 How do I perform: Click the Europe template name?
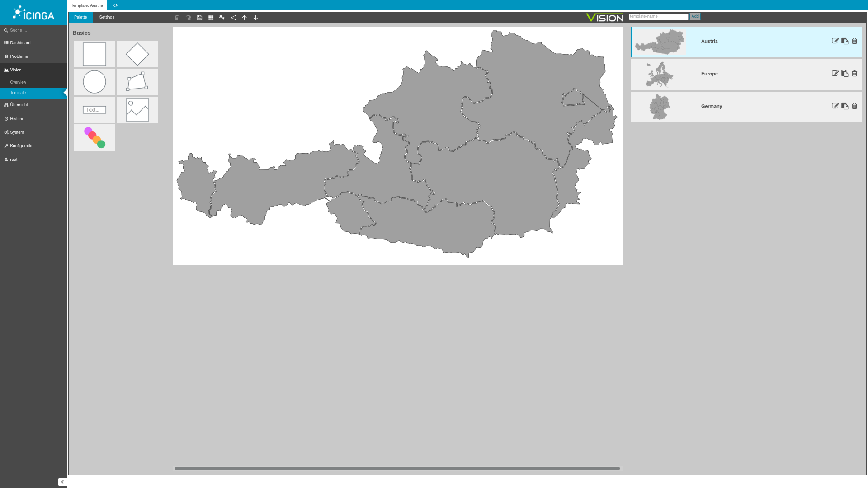pos(709,74)
